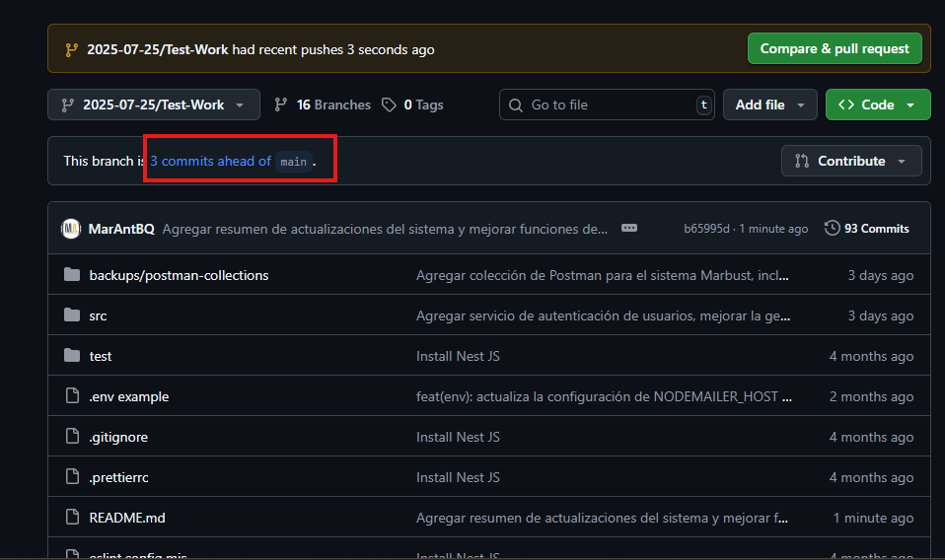The width and height of the screenshot is (945, 560).
Task: Click the pull request icon on Contribute button
Action: [802, 161]
